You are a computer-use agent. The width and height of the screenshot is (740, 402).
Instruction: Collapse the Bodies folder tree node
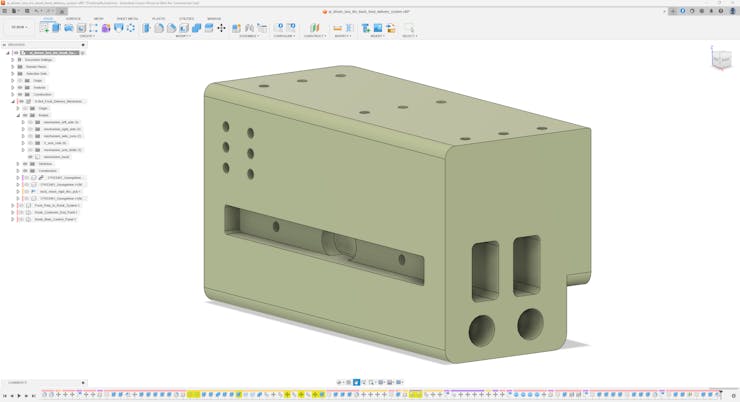coord(18,115)
